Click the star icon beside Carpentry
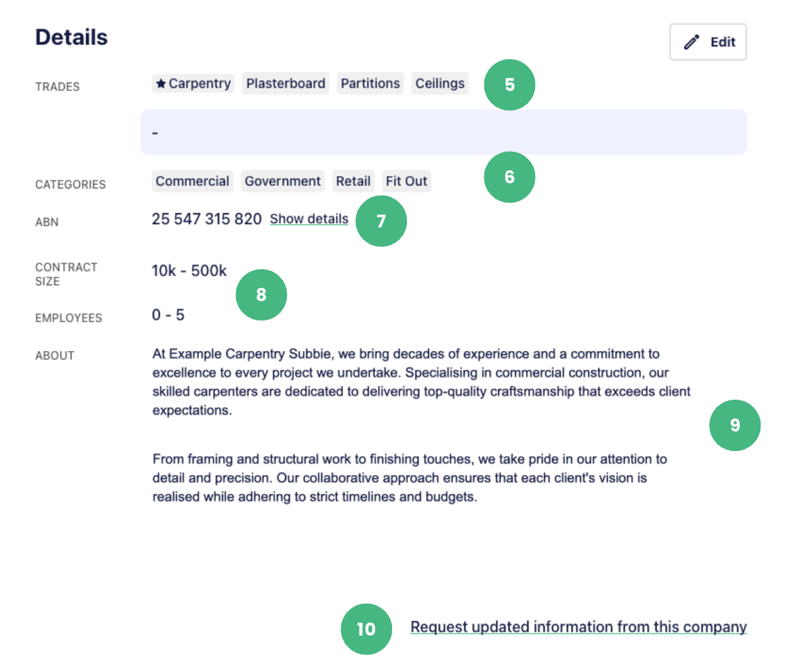Viewport: 786px width, 672px height. pyautogui.click(x=161, y=83)
